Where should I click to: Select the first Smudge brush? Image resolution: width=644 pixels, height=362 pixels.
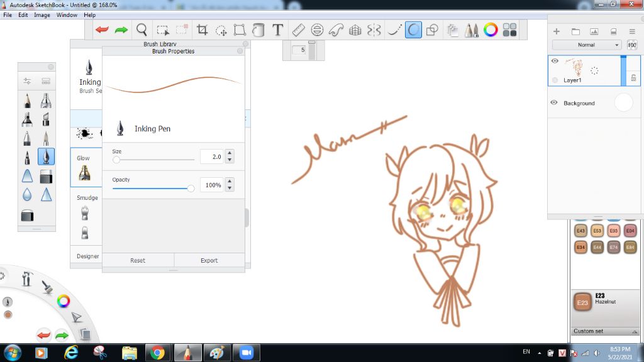85,212
